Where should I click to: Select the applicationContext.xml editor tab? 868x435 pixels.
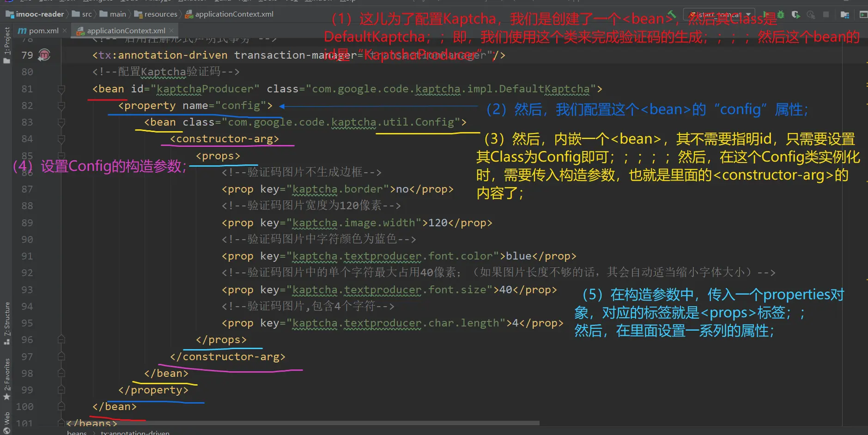click(x=126, y=31)
